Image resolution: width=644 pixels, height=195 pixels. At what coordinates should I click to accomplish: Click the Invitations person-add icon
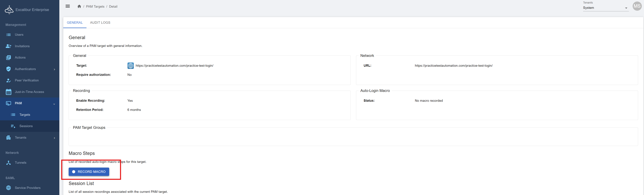8,46
